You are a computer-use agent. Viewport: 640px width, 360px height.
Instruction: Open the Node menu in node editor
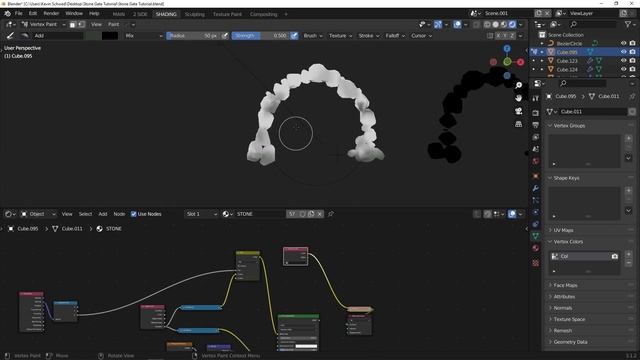pyautogui.click(x=119, y=214)
